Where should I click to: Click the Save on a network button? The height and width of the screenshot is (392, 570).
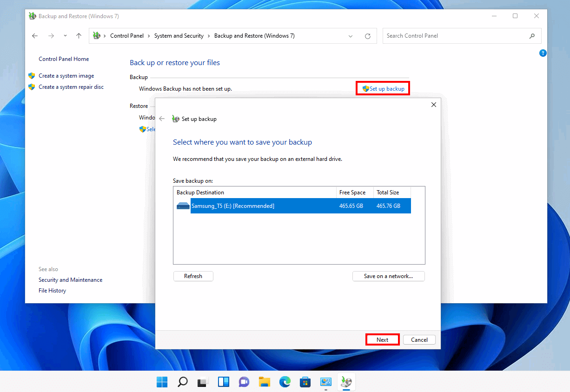point(388,276)
